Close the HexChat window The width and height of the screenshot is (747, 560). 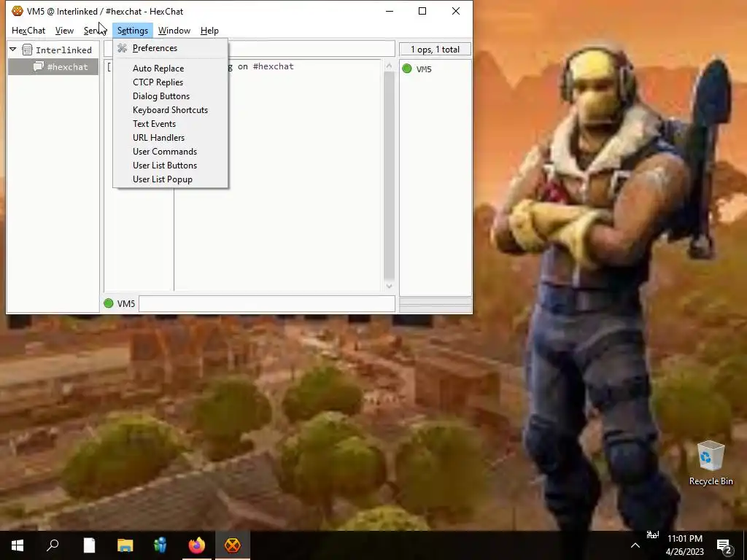click(x=456, y=11)
